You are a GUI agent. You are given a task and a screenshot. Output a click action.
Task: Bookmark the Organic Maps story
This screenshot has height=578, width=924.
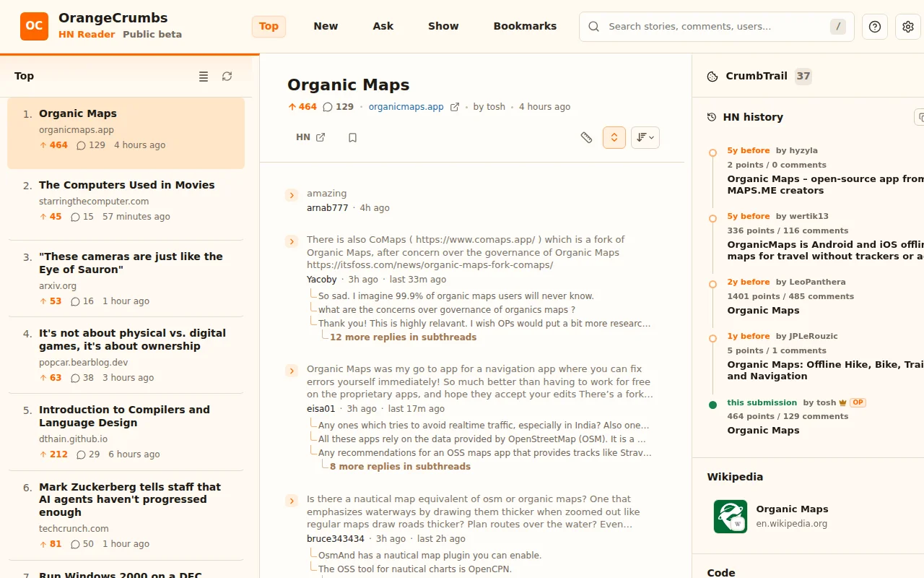pos(352,137)
